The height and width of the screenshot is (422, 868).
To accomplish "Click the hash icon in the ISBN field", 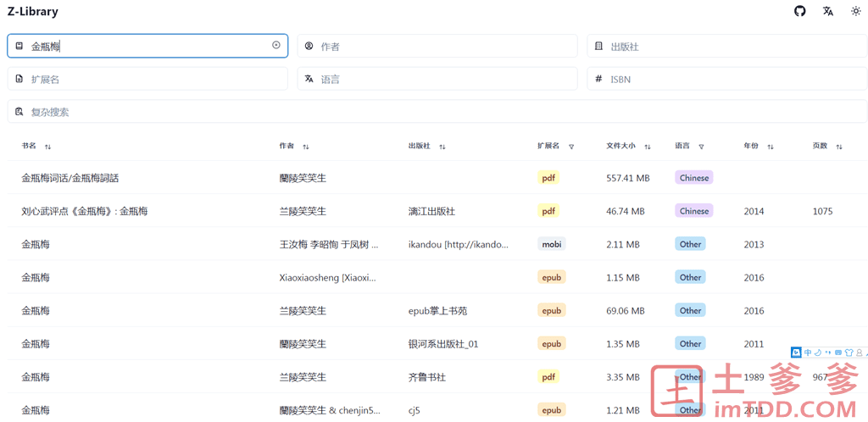I will 598,79.
